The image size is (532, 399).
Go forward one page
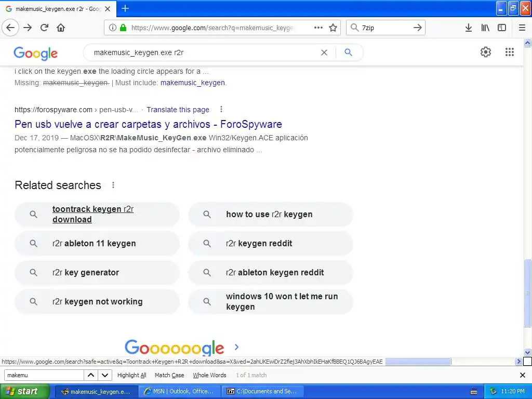click(28, 28)
